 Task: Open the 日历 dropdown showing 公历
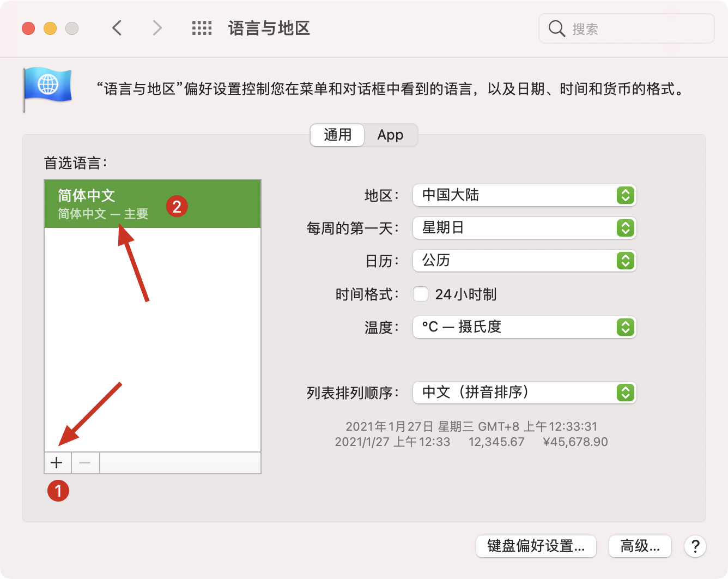click(524, 261)
